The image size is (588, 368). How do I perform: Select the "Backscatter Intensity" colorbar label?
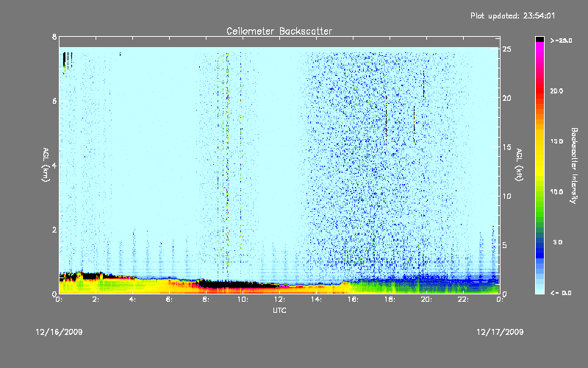[x=574, y=166]
